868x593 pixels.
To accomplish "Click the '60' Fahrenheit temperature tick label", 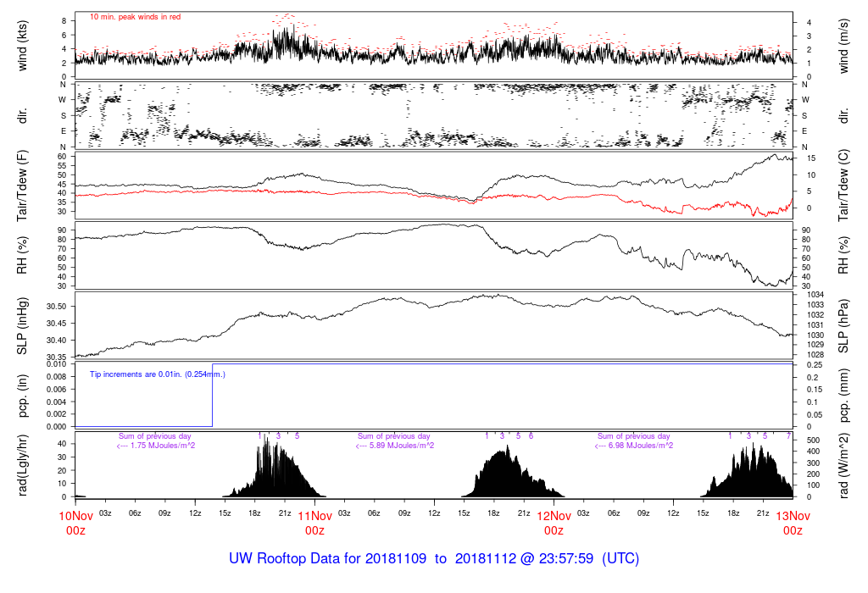I will tap(62, 157).
